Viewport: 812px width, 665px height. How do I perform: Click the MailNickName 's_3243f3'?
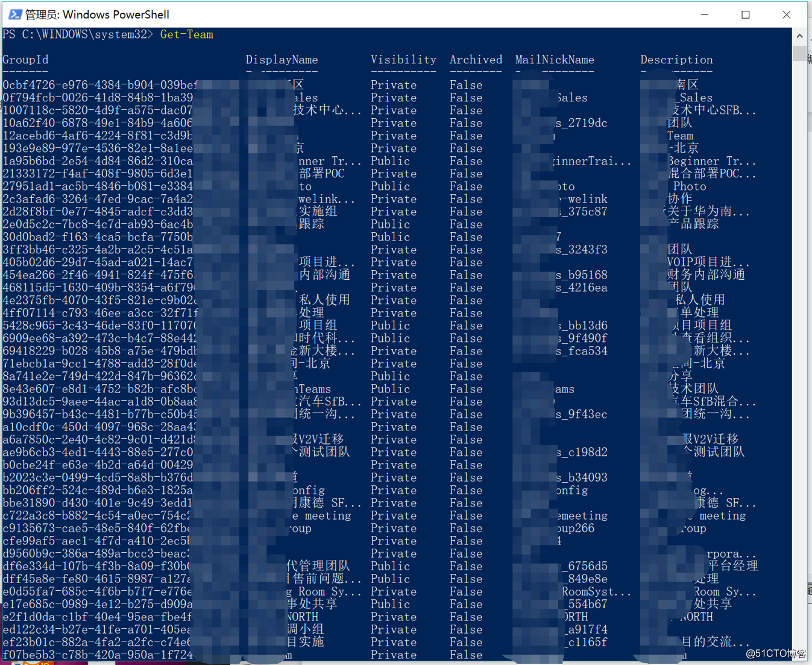coord(581,250)
